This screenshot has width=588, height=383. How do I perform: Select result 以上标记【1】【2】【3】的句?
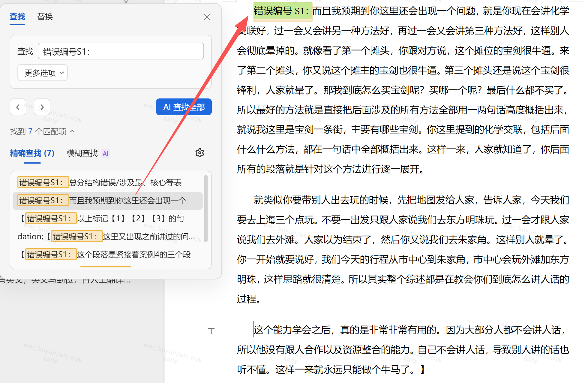coord(108,219)
